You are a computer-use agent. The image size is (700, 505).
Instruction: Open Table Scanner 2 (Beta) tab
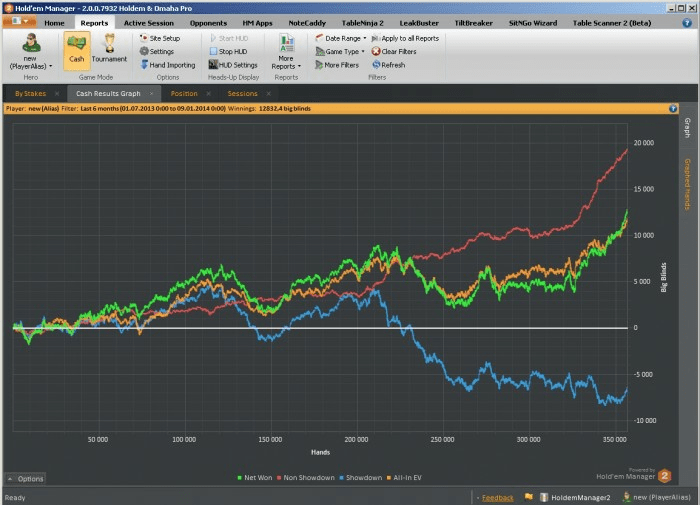click(x=612, y=23)
